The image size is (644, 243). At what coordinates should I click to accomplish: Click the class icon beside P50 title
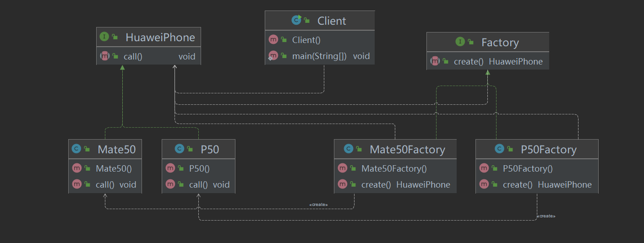tap(179, 149)
